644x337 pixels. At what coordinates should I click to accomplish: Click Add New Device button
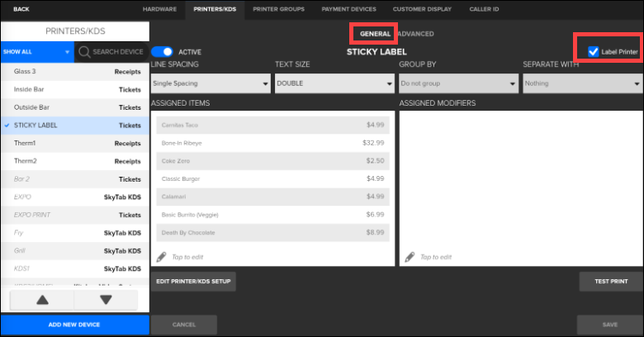[74, 325]
